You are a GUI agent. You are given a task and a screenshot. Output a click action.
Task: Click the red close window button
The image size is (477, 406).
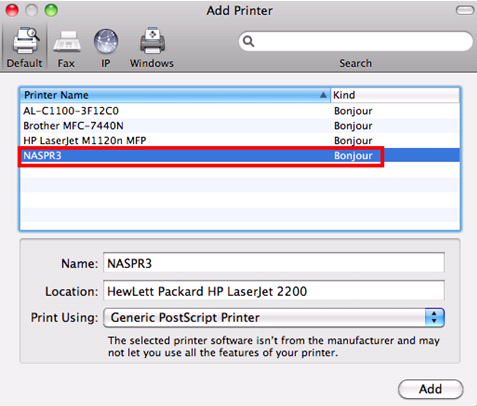pos(12,10)
